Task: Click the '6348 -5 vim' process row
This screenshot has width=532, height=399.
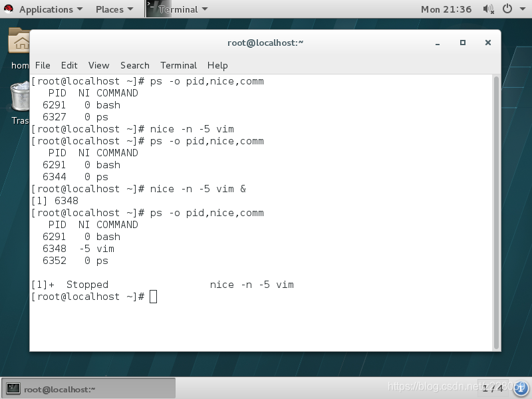Action: click(78, 249)
